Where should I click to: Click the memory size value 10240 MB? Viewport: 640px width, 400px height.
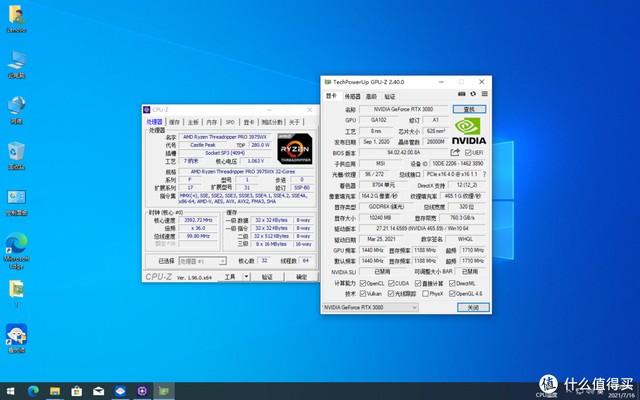tap(380, 218)
